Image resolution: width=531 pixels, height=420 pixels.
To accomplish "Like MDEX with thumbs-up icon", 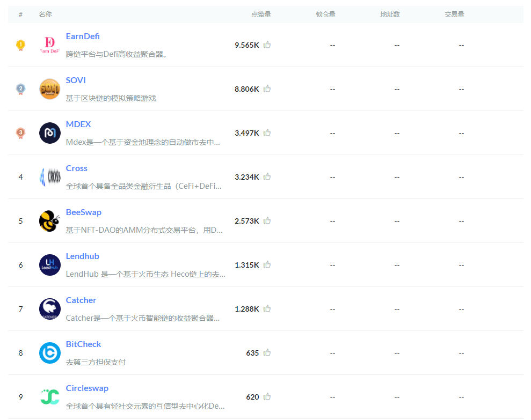I will tap(267, 132).
